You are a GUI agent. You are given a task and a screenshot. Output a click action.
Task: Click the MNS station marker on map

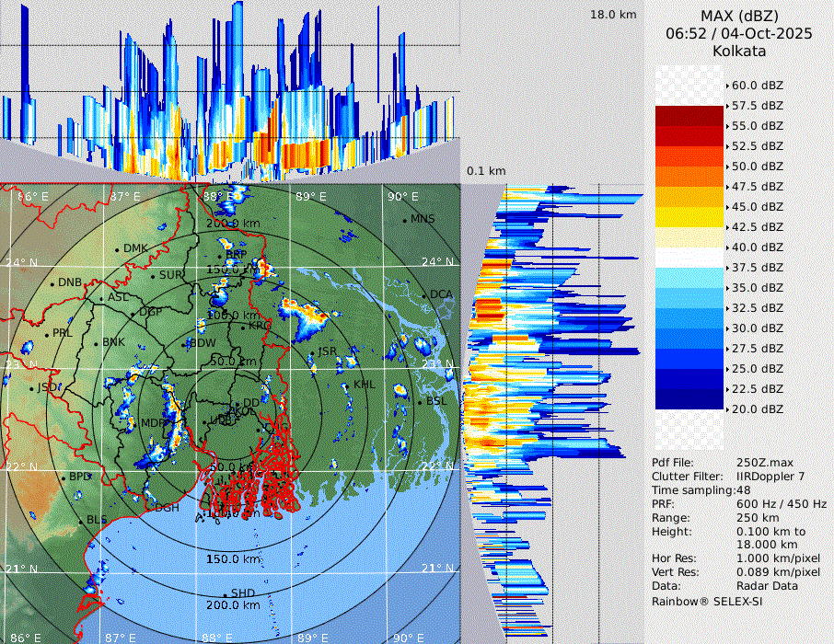pos(405,220)
